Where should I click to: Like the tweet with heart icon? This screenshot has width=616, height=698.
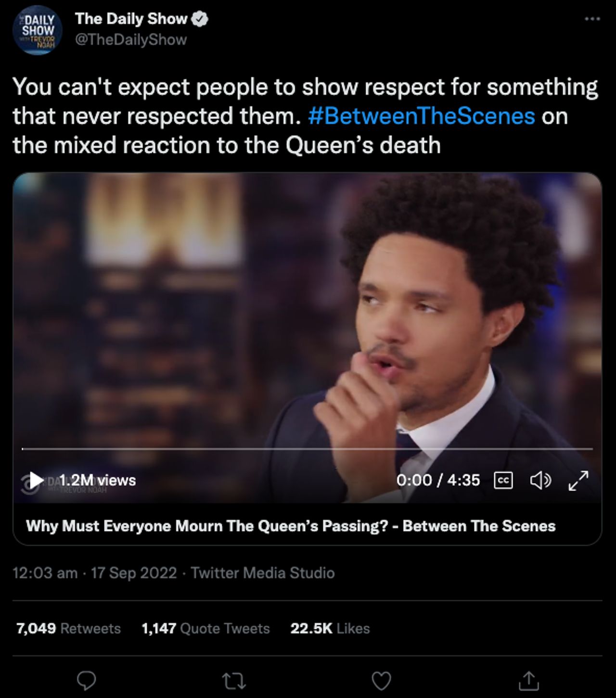(382, 681)
